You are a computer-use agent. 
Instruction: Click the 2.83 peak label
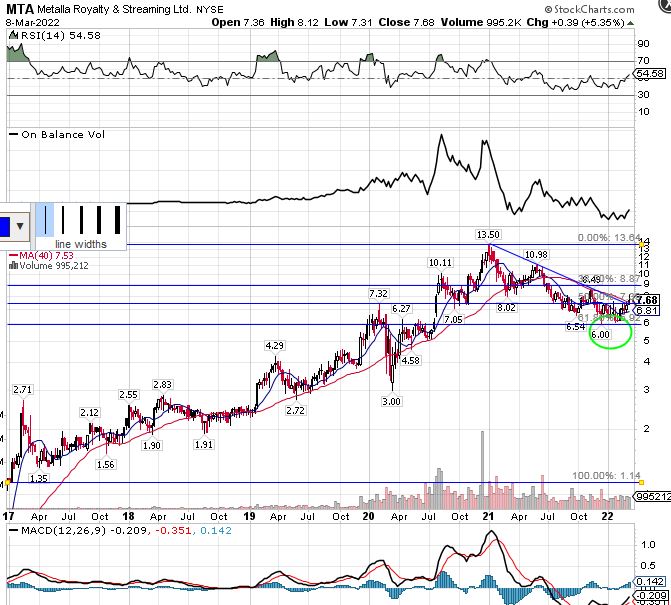pyautogui.click(x=162, y=384)
